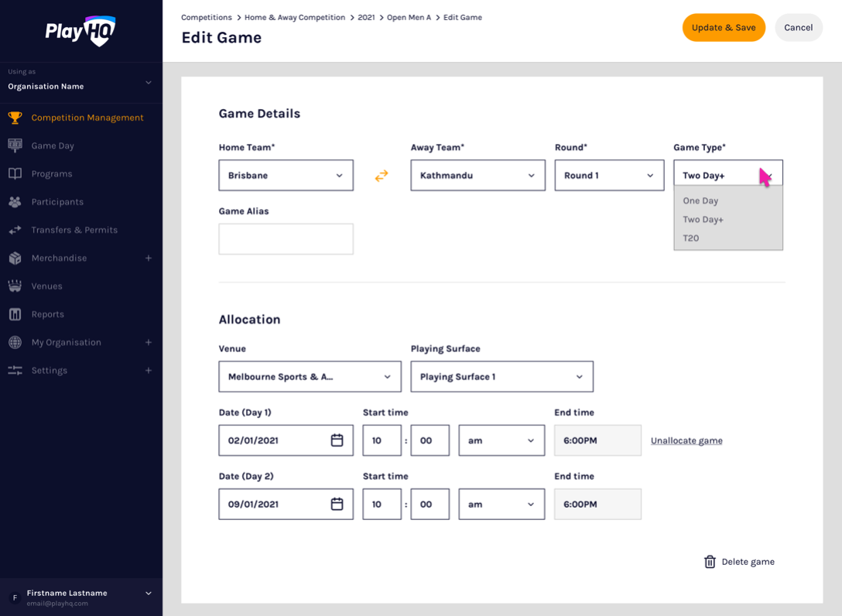Expand the Organisation Name switcher
The width and height of the screenshot is (842, 616).
[149, 83]
